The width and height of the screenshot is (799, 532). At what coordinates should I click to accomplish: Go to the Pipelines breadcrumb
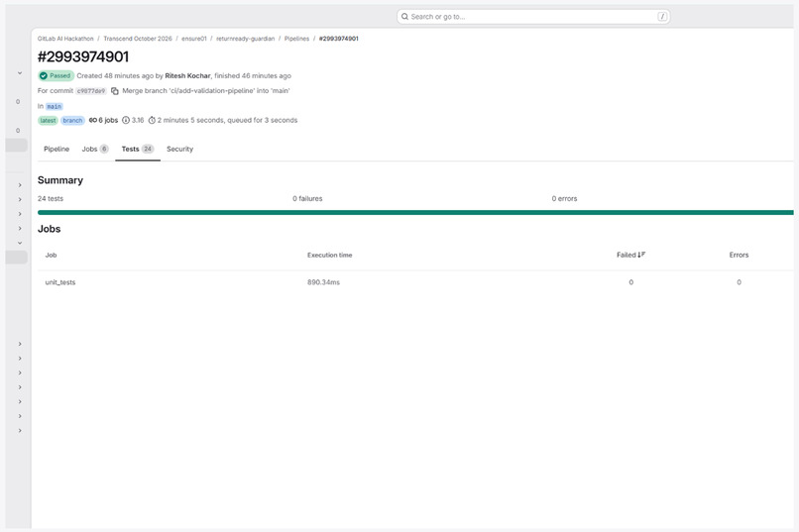[x=296, y=39]
